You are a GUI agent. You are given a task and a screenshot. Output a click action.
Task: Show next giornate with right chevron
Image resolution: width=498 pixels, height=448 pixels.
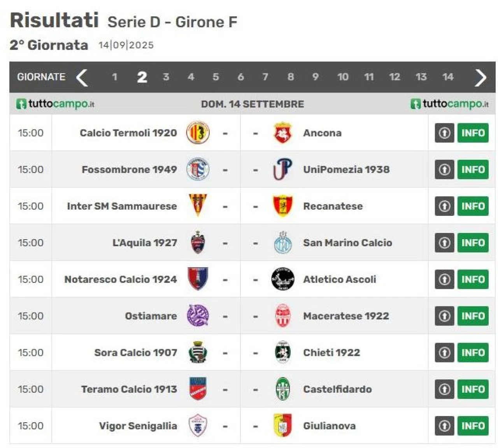pyautogui.click(x=480, y=77)
